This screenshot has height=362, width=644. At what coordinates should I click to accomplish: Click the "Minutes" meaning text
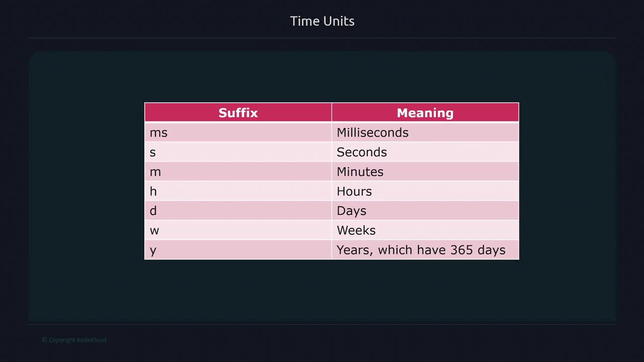pyautogui.click(x=360, y=172)
